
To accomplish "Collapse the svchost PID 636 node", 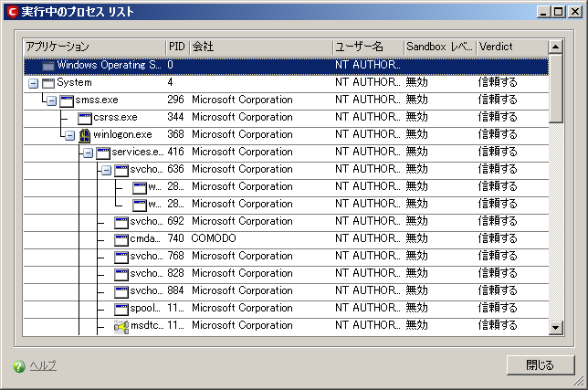I will click(106, 169).
